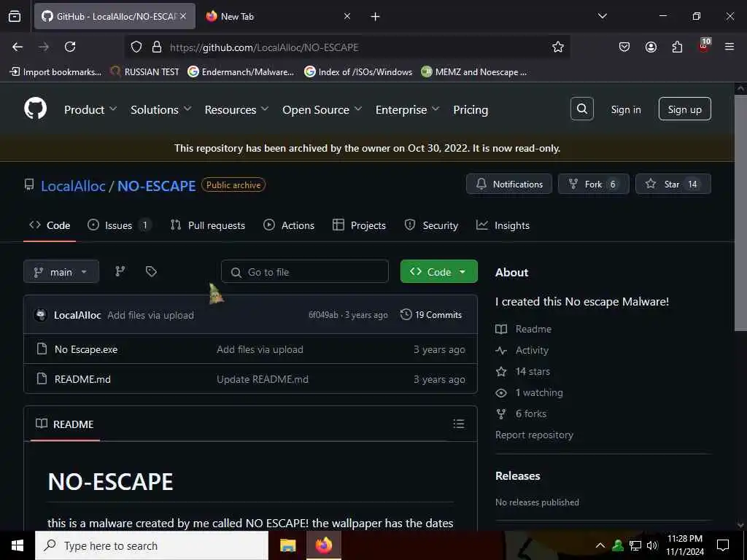This screenshot has width=747, height=560.
Task: Open the GitHub search magnifier button
Action: click(581, 109)
